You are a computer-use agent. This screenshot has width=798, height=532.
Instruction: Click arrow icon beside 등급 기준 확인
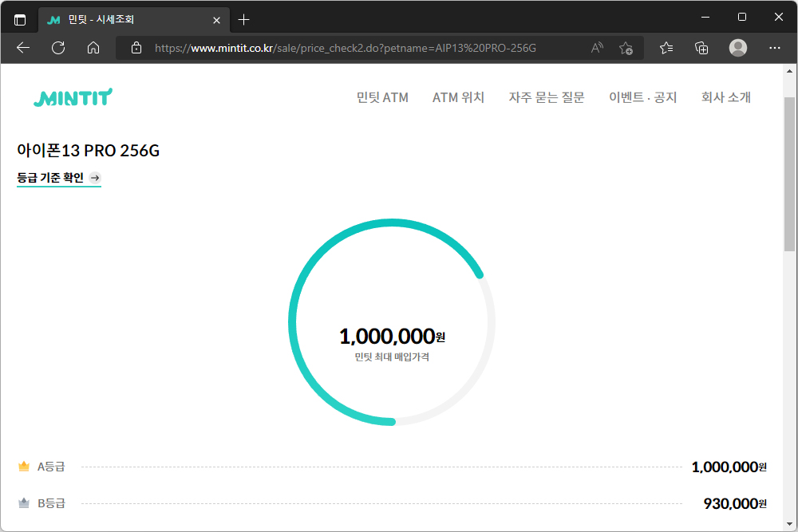pyautogui.click(x=95, y=178)
